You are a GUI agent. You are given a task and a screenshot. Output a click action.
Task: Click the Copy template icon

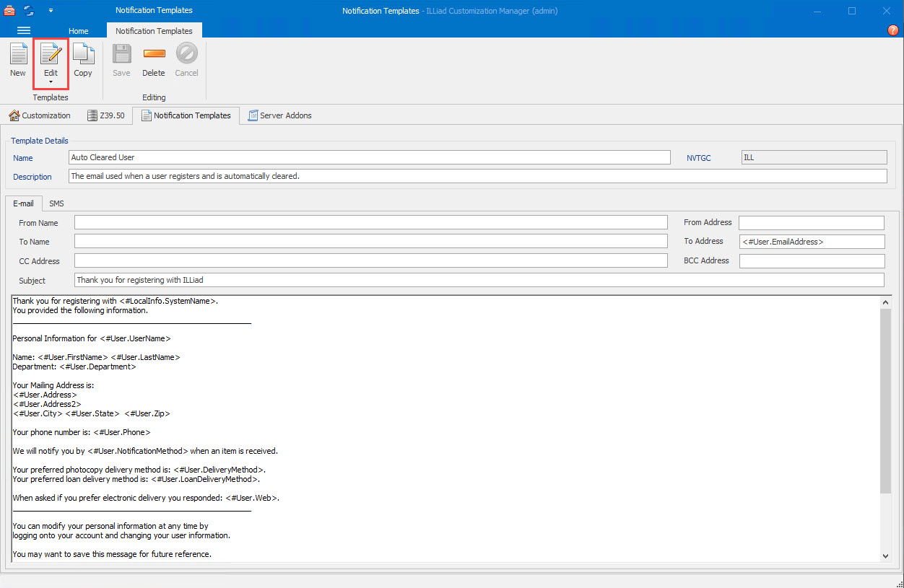click(83, 55)
